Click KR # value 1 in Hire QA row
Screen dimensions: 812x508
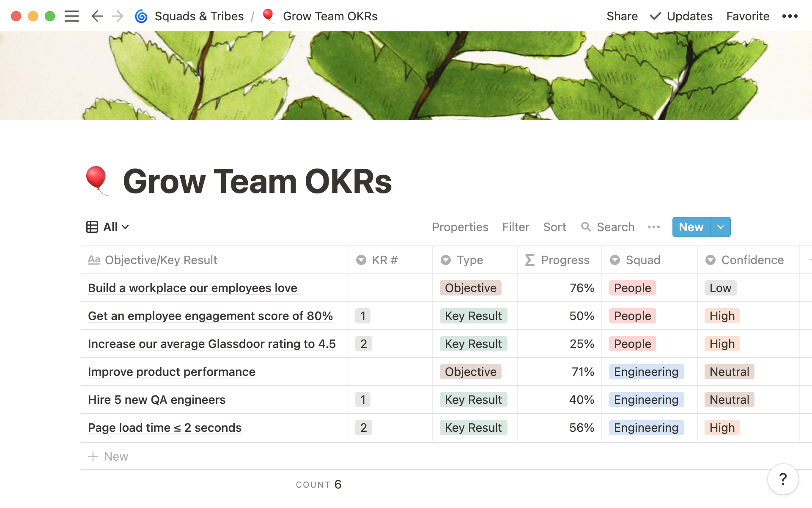[x=363, y=400]
